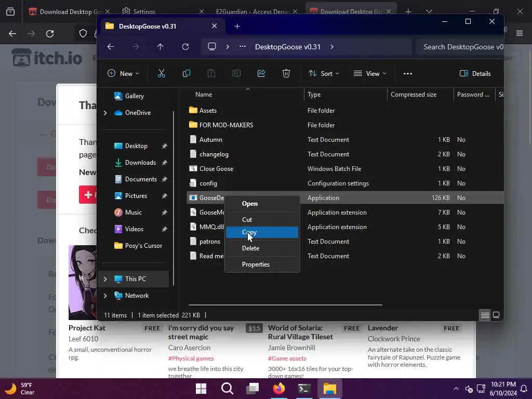
Task: Click the Cut scissors icon in the Explorer toolbar
Action: click(x=162, y=73)
